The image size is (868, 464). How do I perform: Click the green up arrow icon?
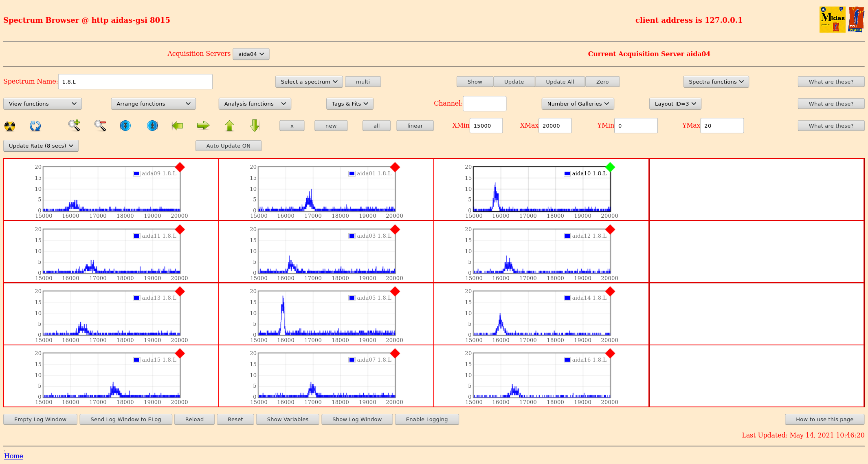click(x=229, y=126)
